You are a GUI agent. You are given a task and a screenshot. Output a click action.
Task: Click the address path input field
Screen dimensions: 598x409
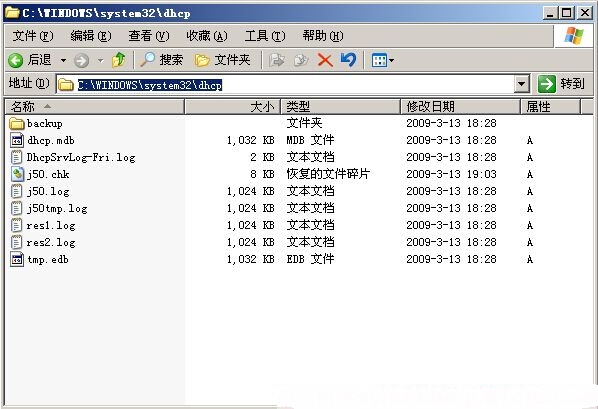coord(285,84)
